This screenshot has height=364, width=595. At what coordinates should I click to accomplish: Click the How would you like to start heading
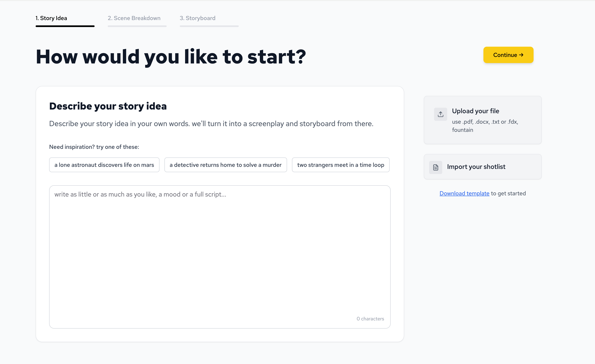point(171,56)
